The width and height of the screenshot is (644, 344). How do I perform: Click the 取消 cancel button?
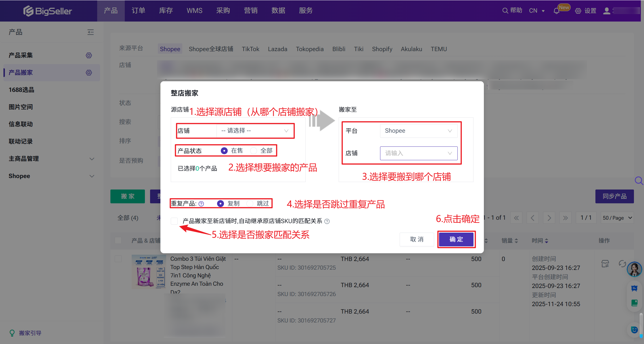417,239
